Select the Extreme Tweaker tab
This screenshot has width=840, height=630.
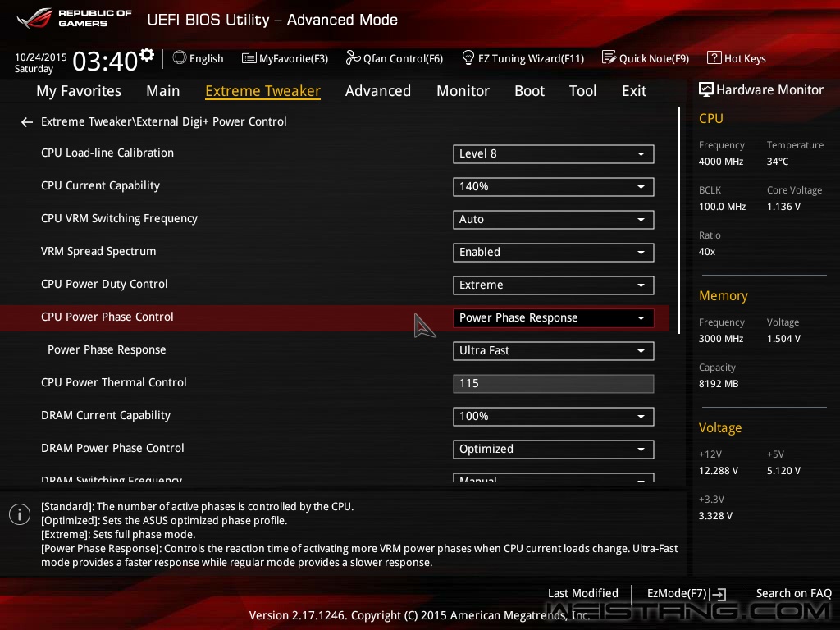[x=263, y=91]
